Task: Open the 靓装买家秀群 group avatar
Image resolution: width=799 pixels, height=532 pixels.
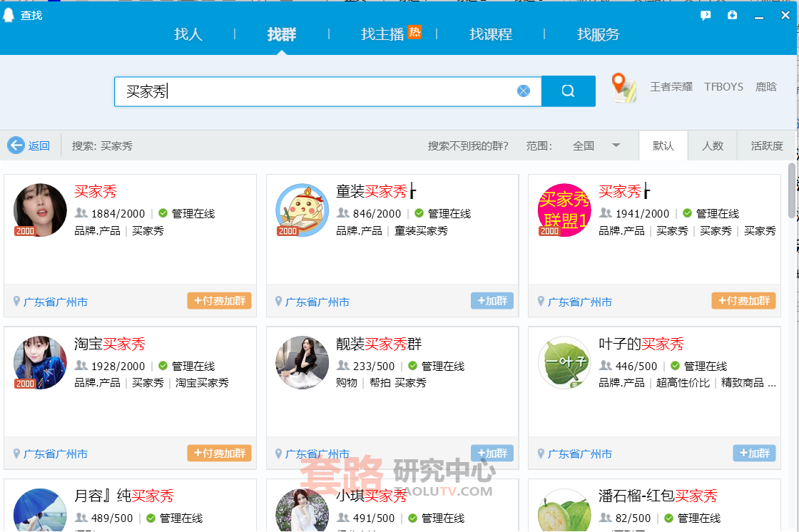Action: [302, 362]
